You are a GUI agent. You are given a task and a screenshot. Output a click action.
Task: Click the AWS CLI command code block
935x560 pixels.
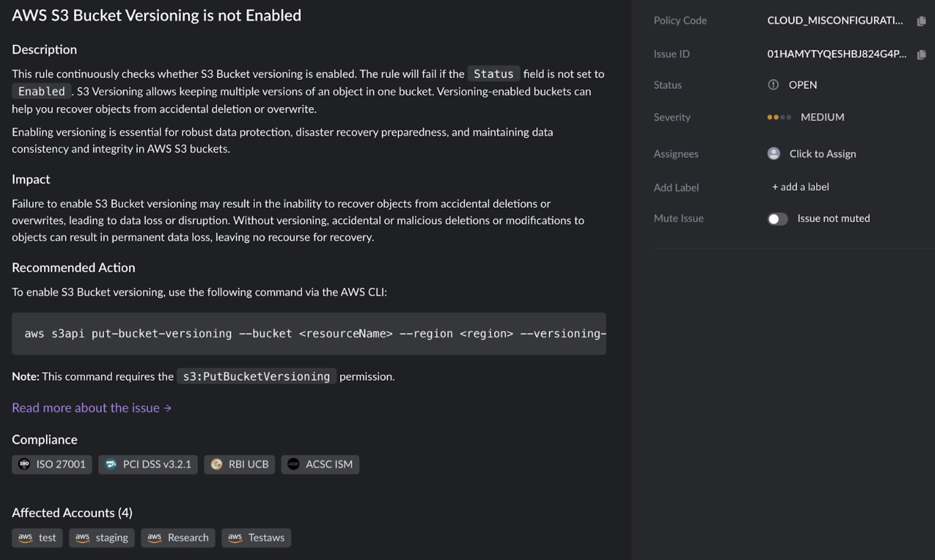309,334
